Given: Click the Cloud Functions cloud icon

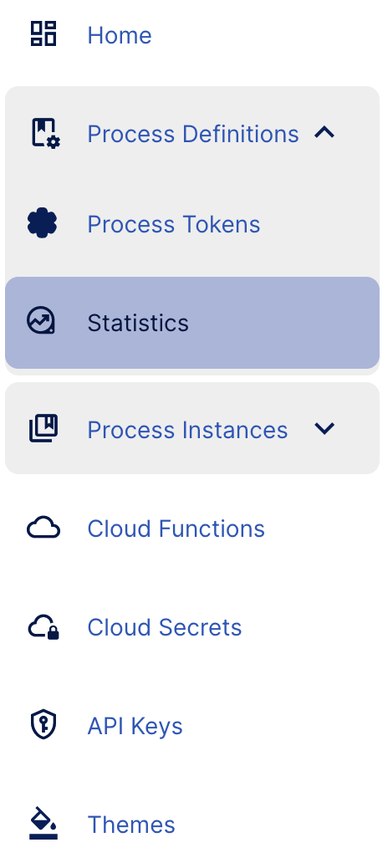Looking at the screenshot, I should pos(43,528).
